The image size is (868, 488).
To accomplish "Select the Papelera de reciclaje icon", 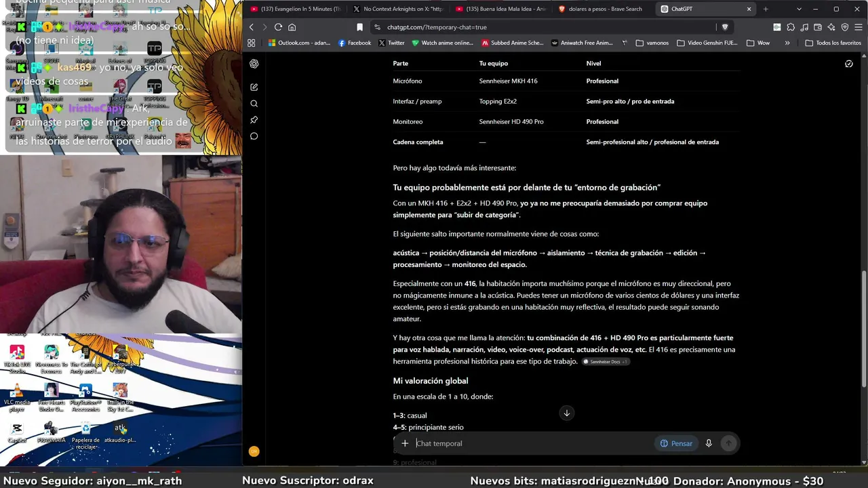I will click(x=85, y=436).
